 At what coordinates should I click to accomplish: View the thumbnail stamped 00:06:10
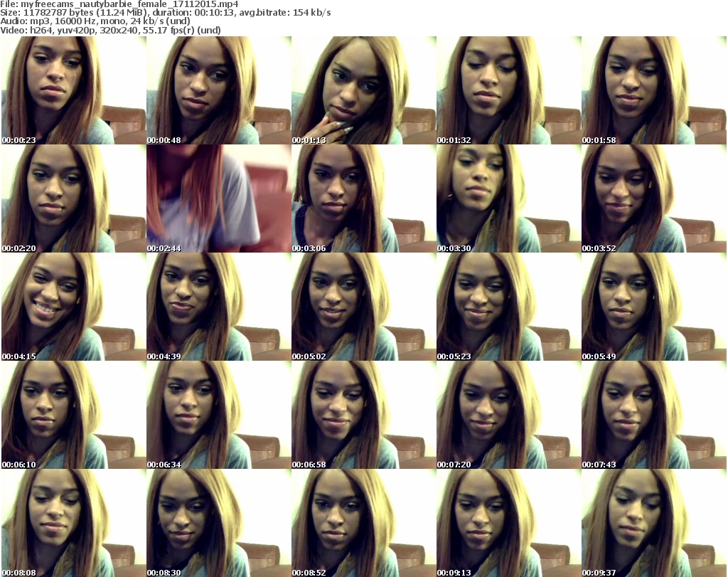point(74,415)
